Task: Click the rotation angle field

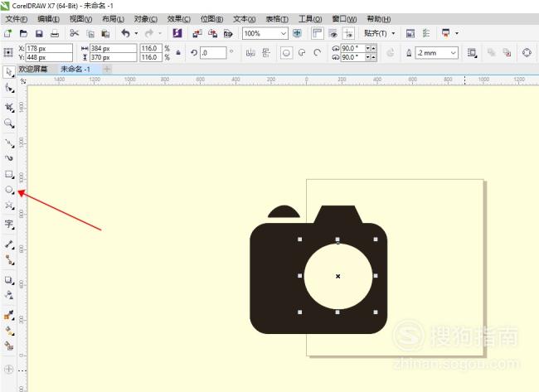Action: (x=213, y=53)
